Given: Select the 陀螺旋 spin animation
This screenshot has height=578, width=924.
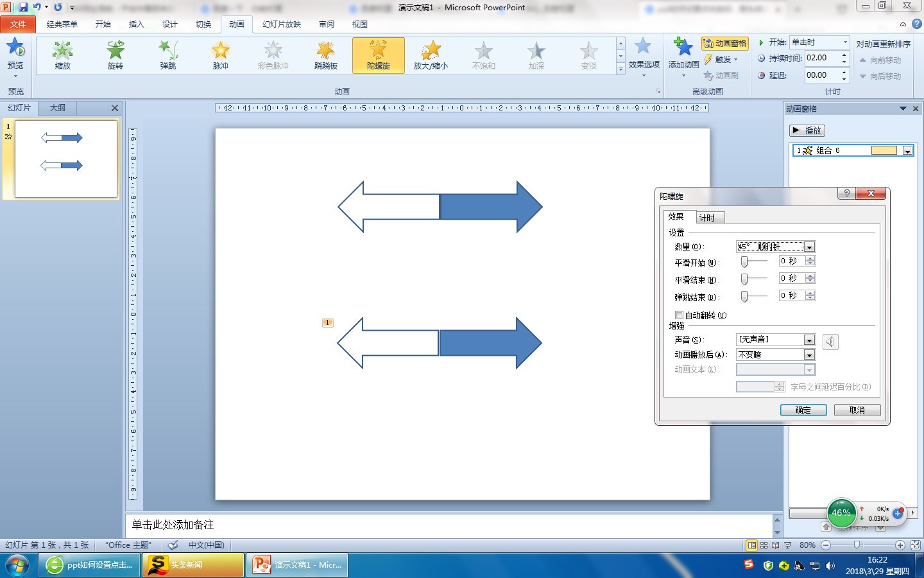Looking at the screenshot, I should [379, 55].
